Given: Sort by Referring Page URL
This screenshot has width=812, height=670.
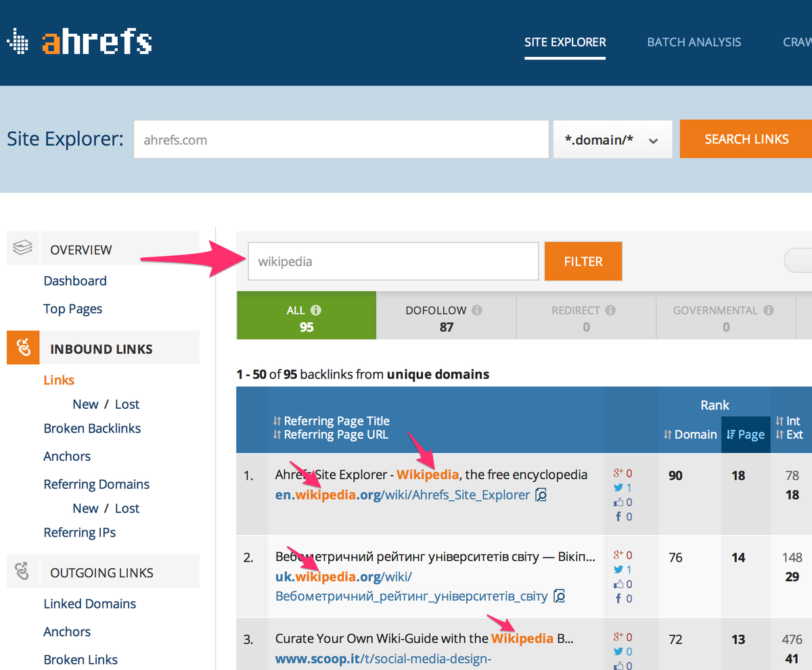Looking at the screenshot, I should click(x=330, y=434).
